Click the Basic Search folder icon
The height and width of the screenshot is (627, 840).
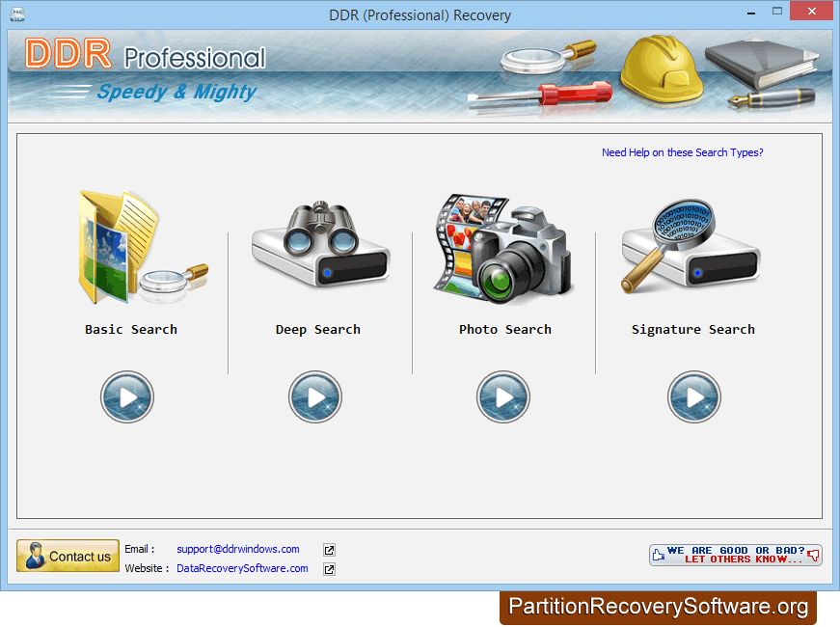143,247
